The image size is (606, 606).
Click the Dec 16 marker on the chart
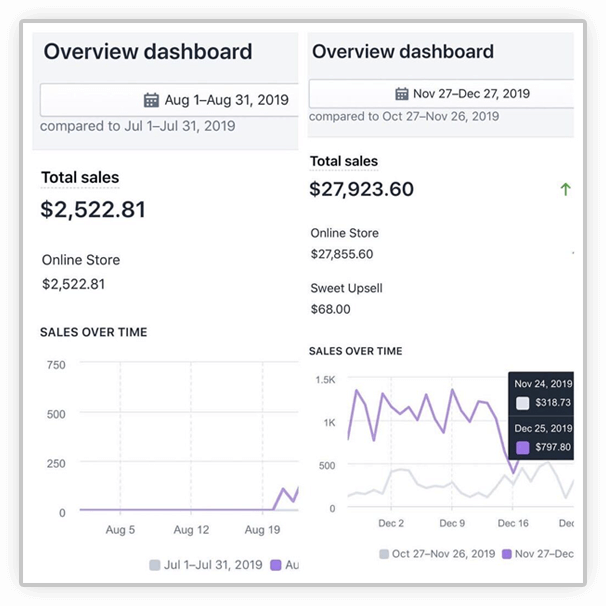513,523
